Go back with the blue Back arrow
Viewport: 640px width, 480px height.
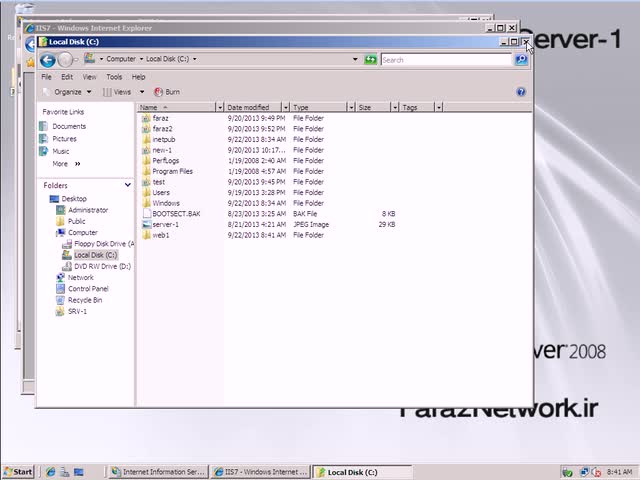[47, 60]
